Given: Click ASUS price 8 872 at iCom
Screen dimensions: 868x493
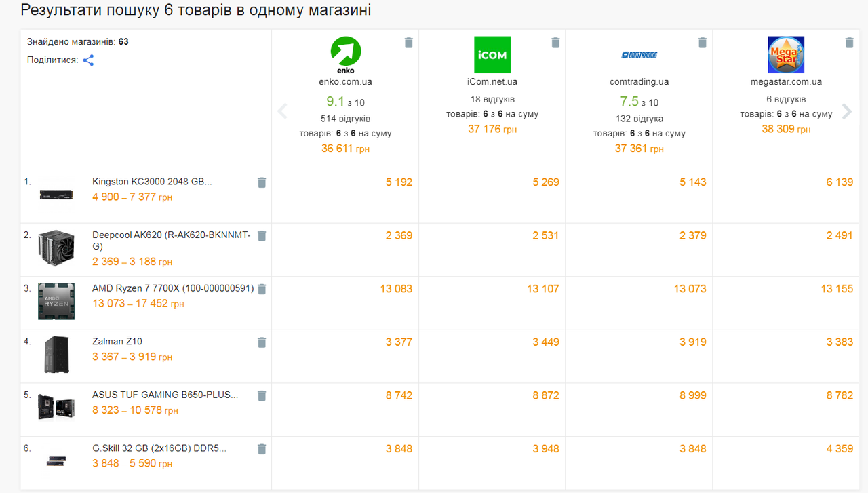Looking at the screenshot, I should click(546, 395).
